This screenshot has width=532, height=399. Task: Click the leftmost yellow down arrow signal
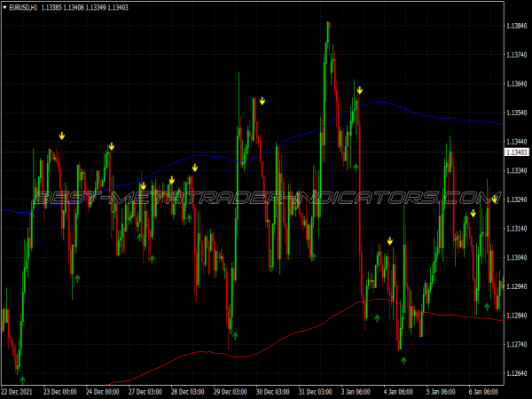click(x=62, y=136)
